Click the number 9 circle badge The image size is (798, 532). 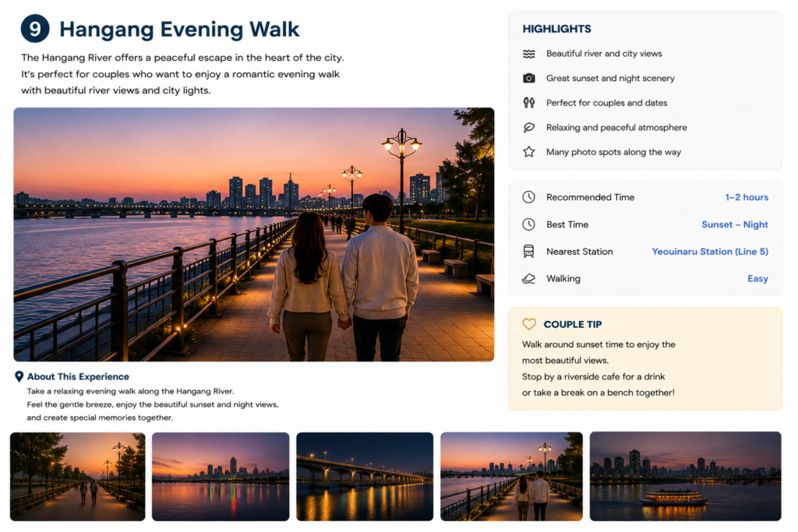35,29
